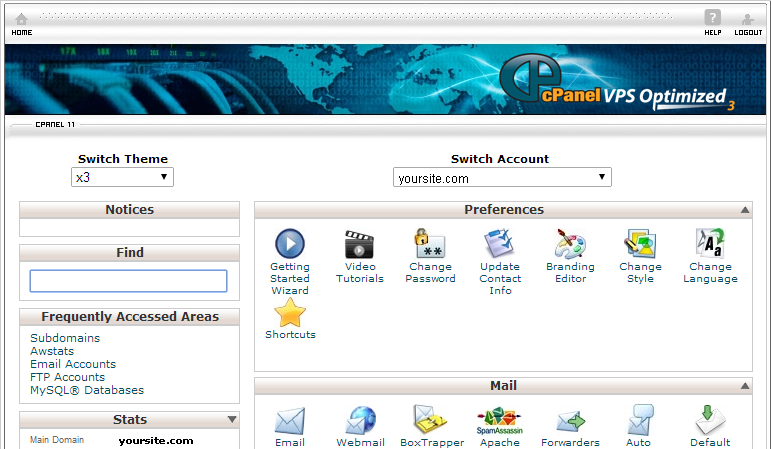
Task: Click Change Password text link
Action: pyautogui.click(x=430, y=272)
